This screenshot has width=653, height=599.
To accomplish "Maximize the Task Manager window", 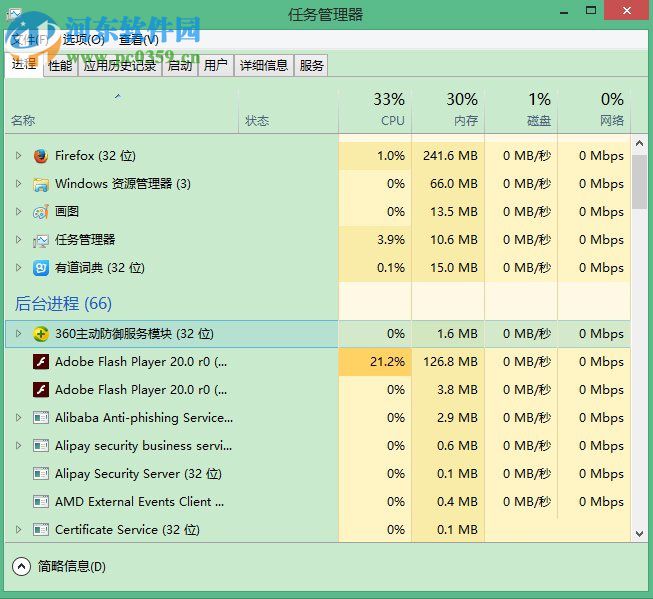I will 591,10.
